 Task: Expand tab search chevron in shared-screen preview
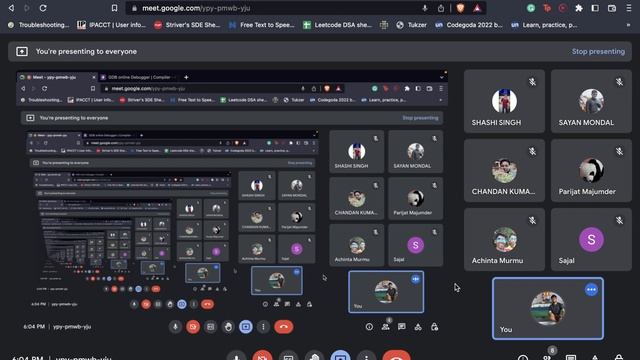441,77
